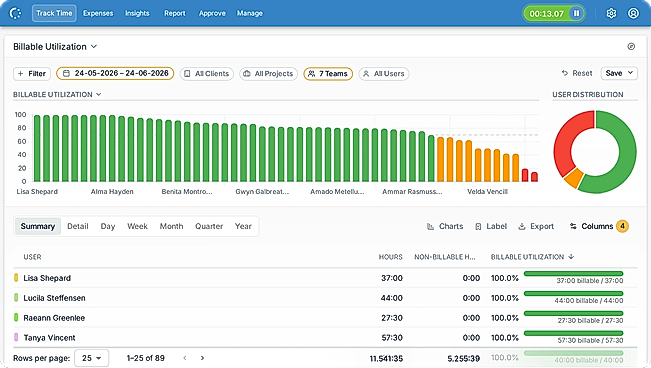Click Lisa Shepard's utilization progress bar
This screenshot has width=651, height=368.
[x=573, y=274]
